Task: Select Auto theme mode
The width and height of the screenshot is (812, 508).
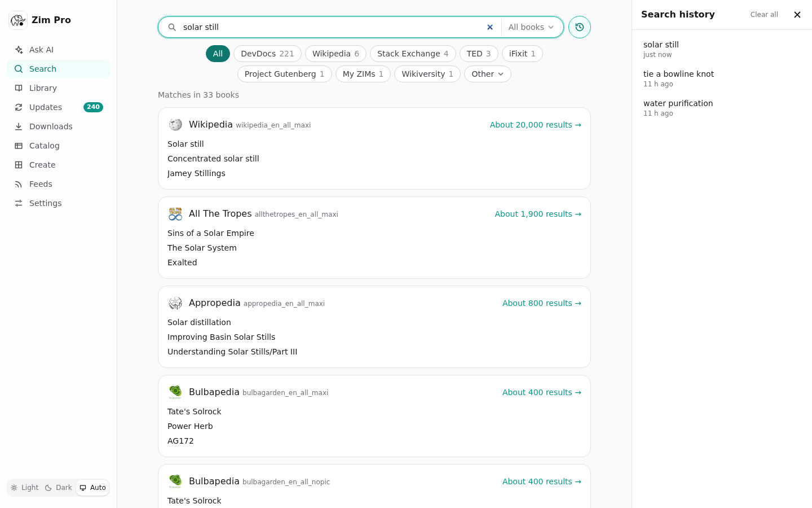Action: point(92,488)
